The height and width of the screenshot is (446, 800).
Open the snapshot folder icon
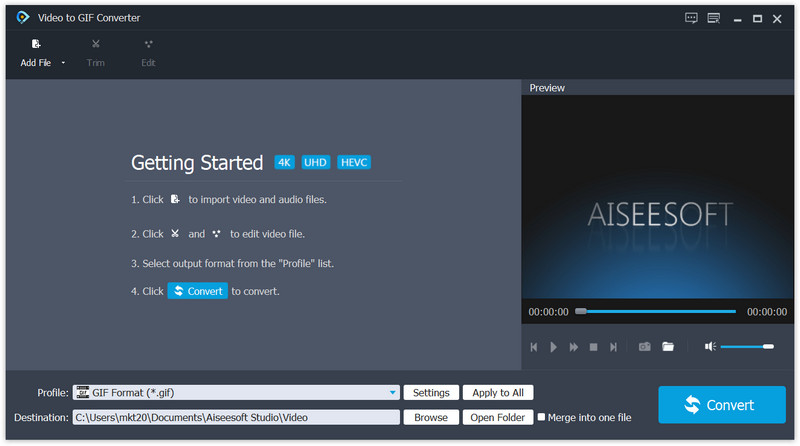[x=668, y=347]
